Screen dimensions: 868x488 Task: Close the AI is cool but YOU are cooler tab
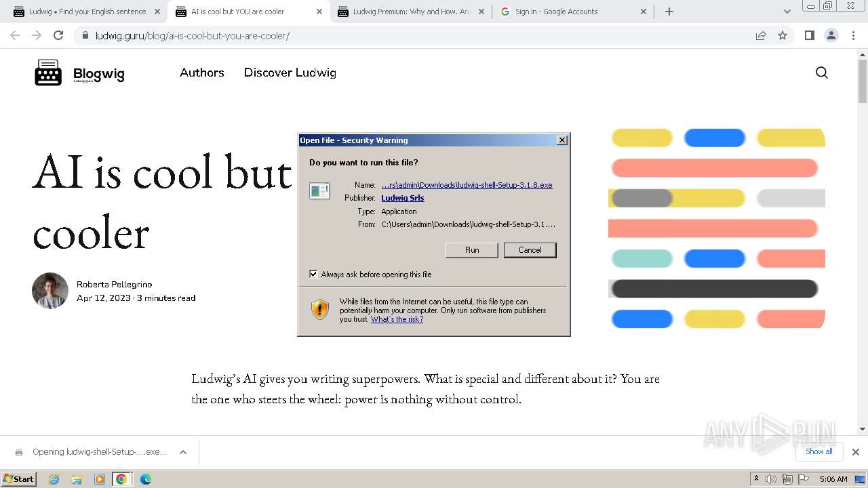[319, 12]
